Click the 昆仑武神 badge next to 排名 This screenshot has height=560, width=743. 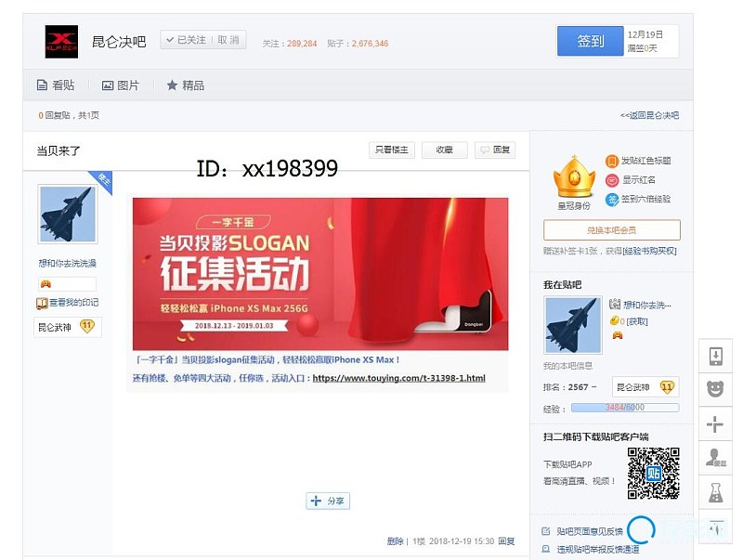pyautogui.click(x=645, y=387)
